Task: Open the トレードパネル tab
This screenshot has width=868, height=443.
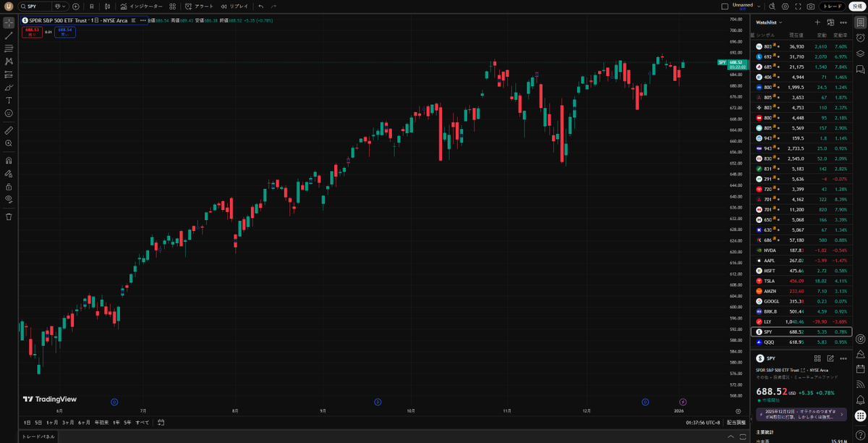Action: click(x=38, y=436)
